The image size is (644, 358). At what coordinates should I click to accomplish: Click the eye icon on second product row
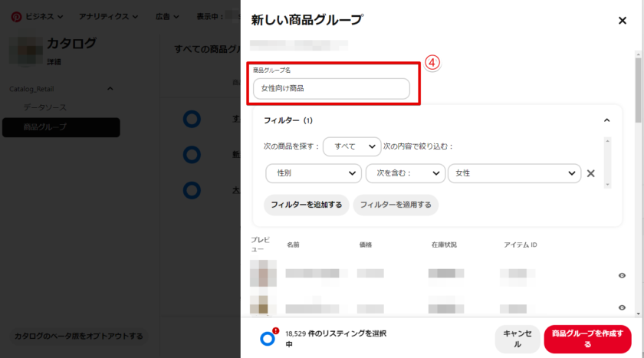622,307
